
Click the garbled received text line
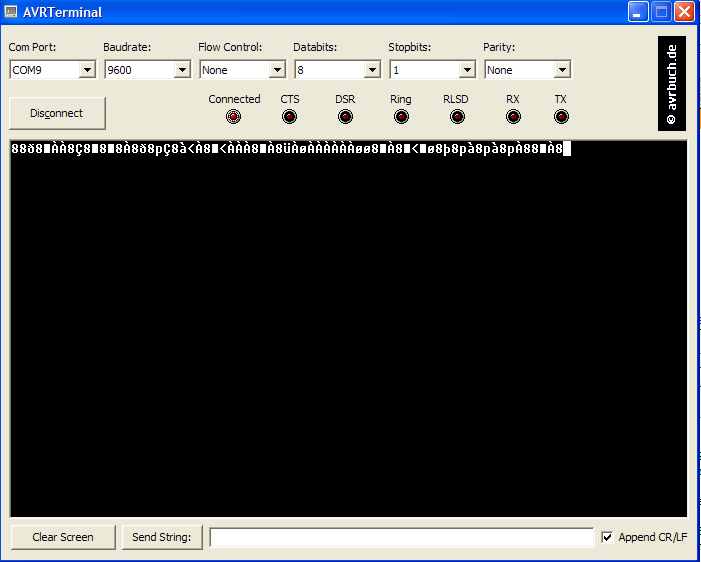pos(287,149)
